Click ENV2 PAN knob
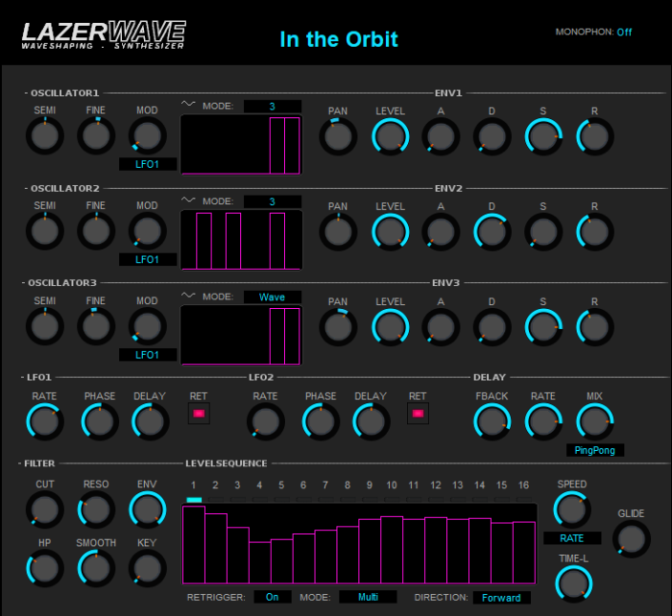This screenshot has width=672, height=616. 338,232
